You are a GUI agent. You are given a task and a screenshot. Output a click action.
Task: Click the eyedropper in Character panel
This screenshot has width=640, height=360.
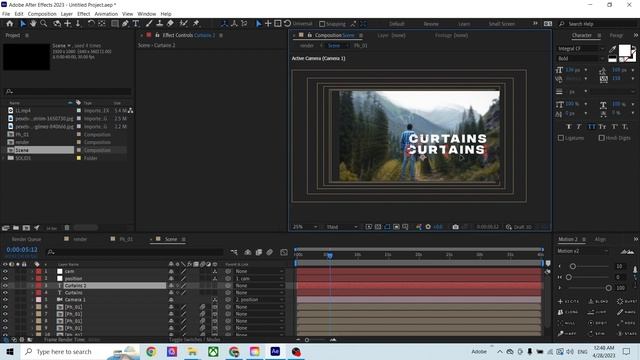[612, 49]
